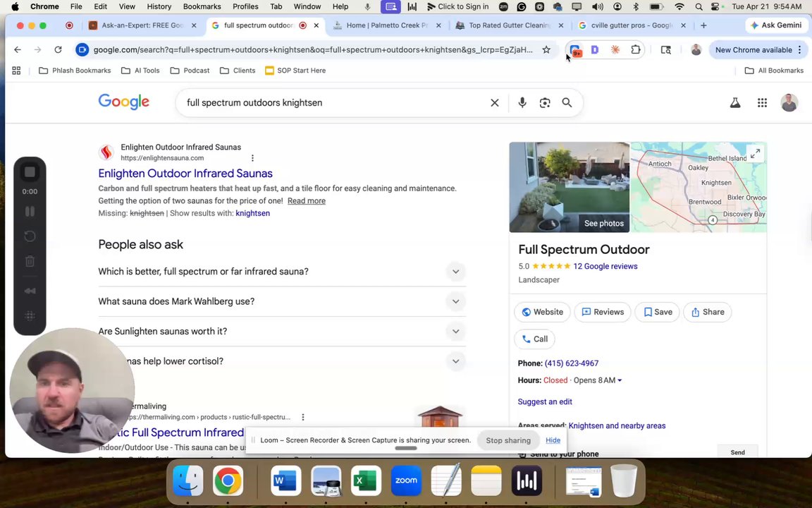
Task: Open more options for the Thermaliving result
Action: click(303, 417)
